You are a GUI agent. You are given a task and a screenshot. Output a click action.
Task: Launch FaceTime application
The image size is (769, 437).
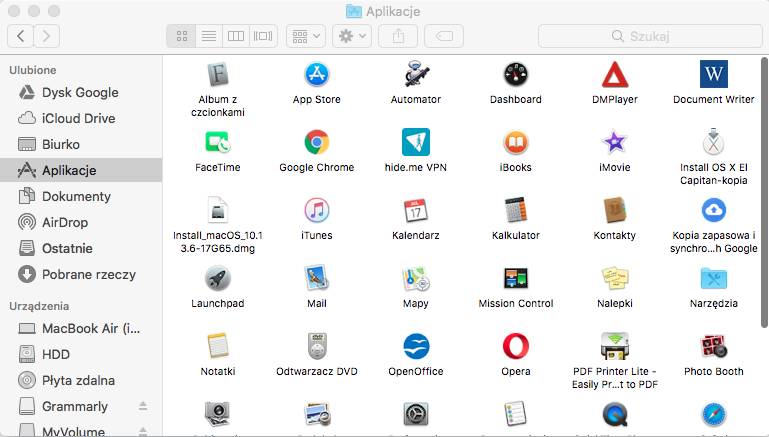tap(218, 143)
